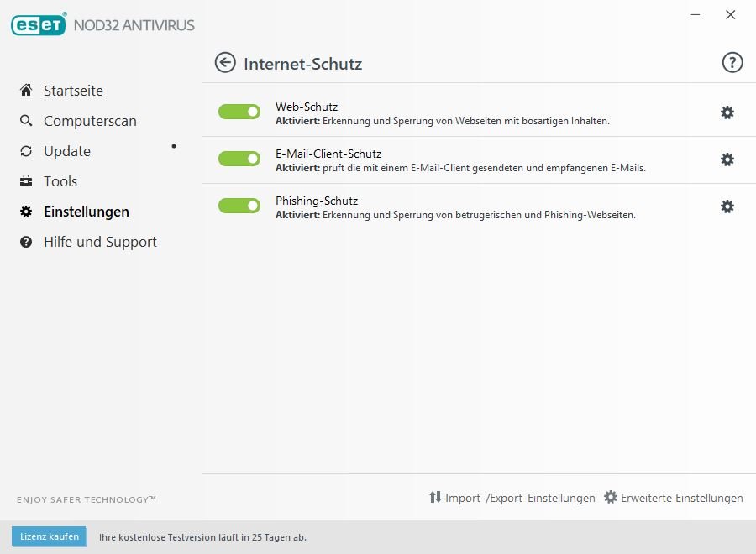Click the Tools briefcase icon

coord(26,181)
